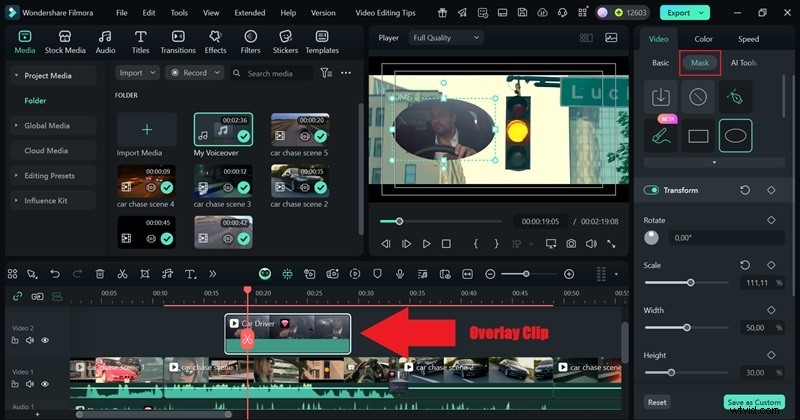Hide the Video 2 track
800x420 pixels.
[45, 340]
